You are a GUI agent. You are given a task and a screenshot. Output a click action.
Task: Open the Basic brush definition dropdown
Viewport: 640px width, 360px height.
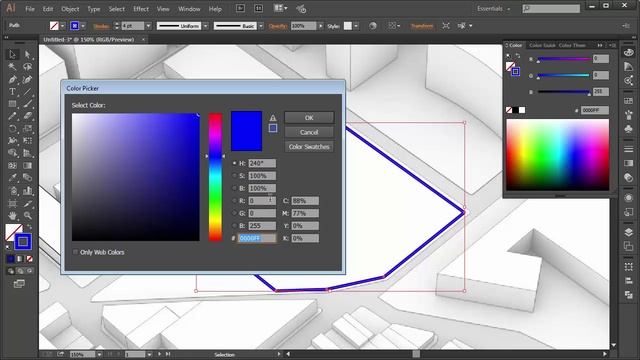(x=261, y=26)
